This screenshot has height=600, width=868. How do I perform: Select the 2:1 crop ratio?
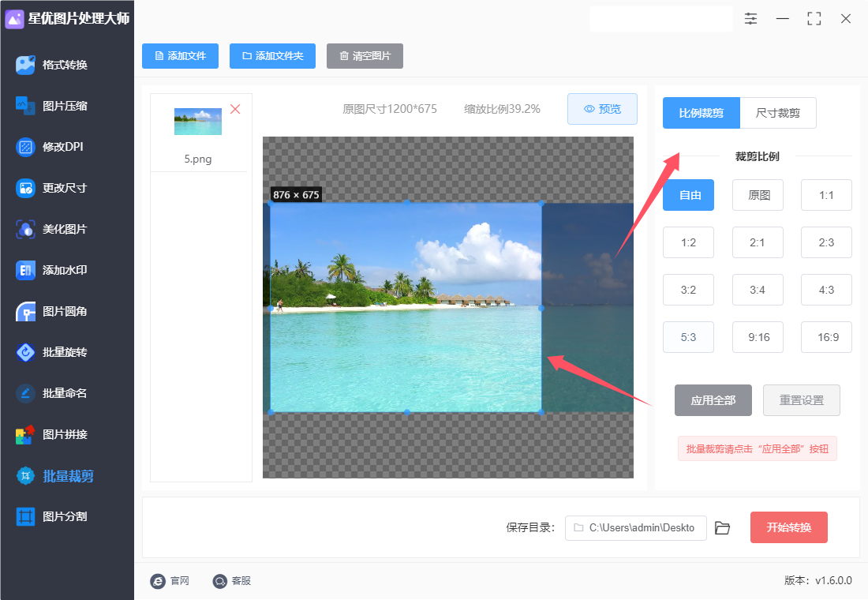tap(758, 242)
